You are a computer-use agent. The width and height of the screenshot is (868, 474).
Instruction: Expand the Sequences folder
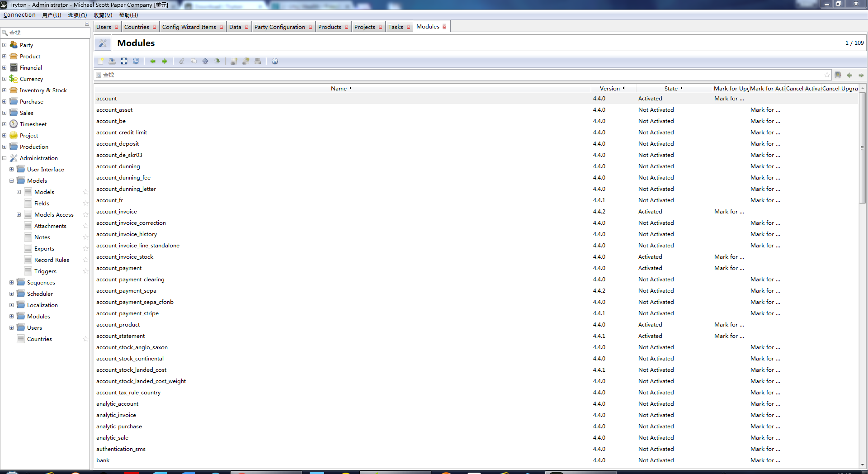[x=12, y=283]
